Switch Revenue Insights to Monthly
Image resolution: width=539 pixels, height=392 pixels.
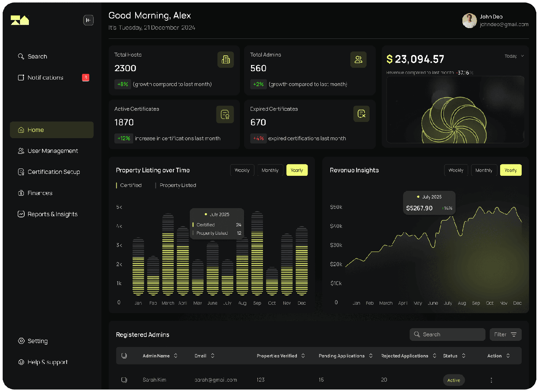pos(484,170)
